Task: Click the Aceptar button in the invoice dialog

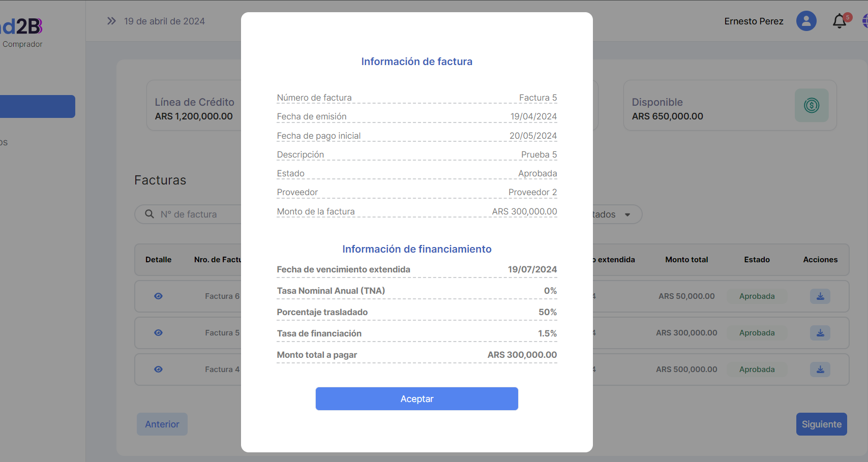Action: [416, 399]
